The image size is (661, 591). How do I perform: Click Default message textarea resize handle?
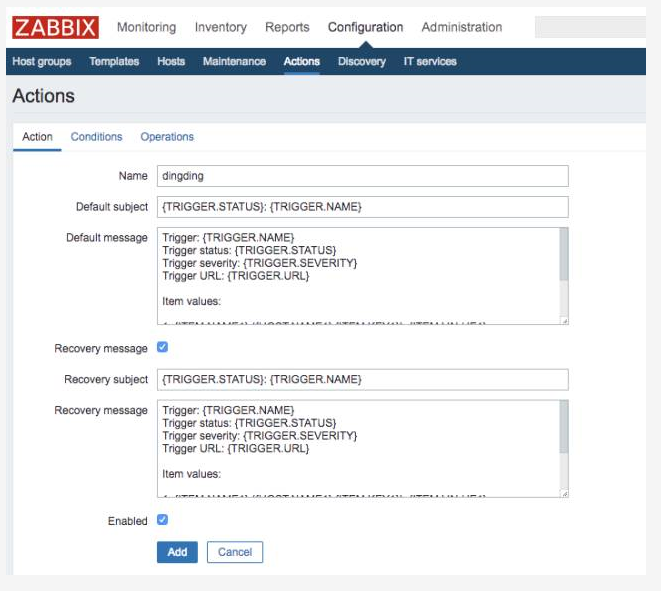pos(564,321)
